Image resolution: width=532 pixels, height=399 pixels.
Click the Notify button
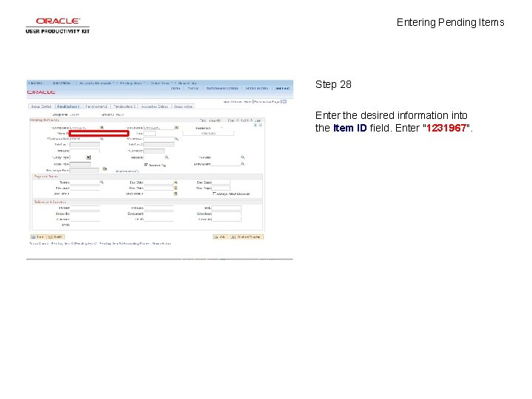[x=55, y=237]
